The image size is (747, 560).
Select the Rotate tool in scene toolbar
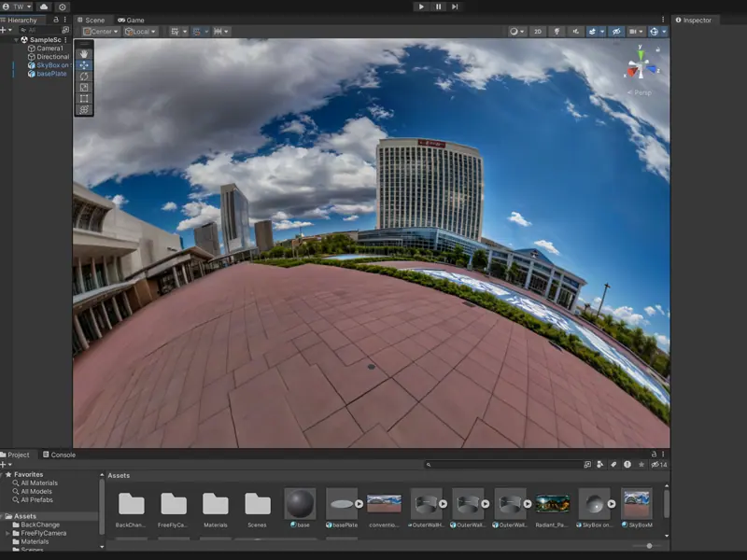click(84, 77)
